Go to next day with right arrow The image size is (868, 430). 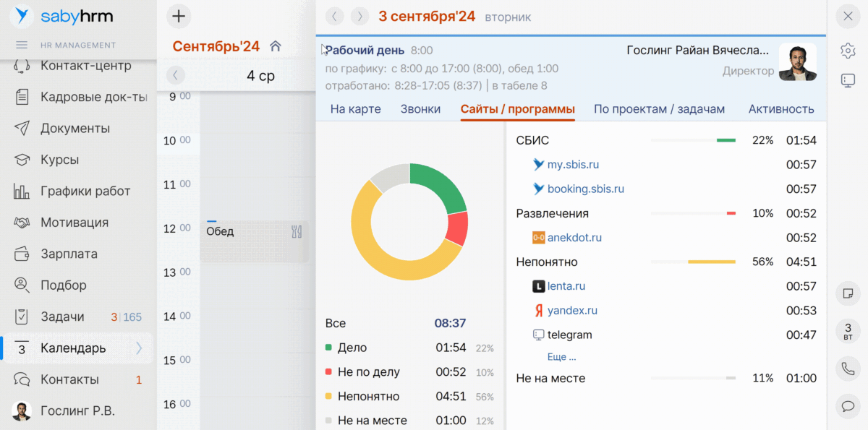[x=359, y=16]
